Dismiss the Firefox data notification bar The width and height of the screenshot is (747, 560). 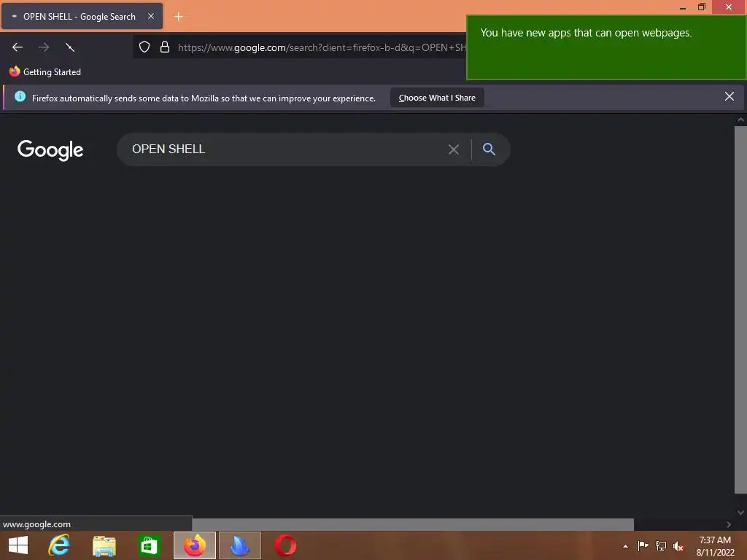729,97
